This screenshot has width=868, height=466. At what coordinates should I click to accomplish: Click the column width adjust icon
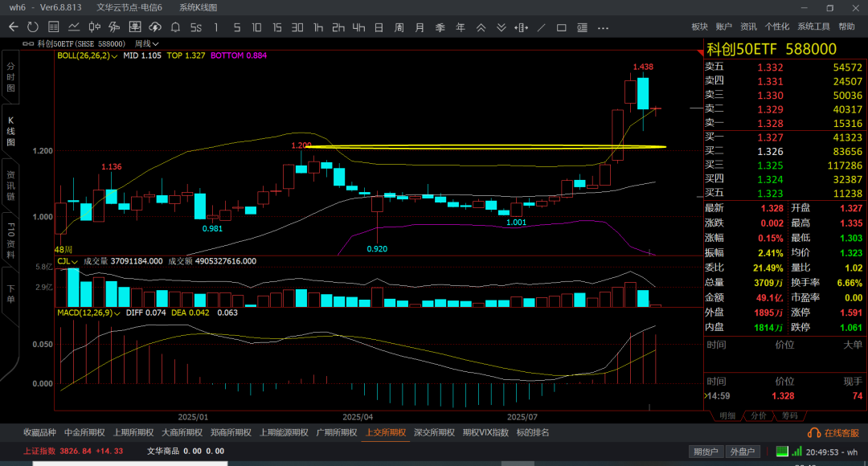pyautogui.click(x=521, y=27)
